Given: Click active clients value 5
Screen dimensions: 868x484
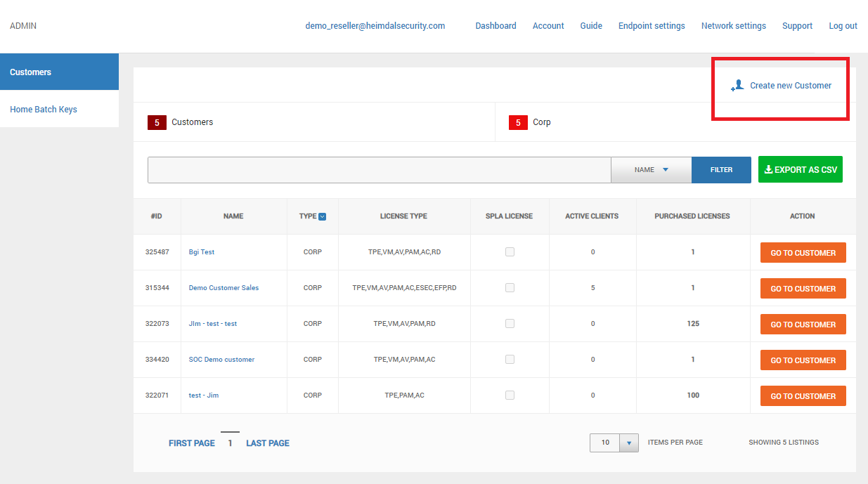Looking at the screenshot, I should [592, 288].
